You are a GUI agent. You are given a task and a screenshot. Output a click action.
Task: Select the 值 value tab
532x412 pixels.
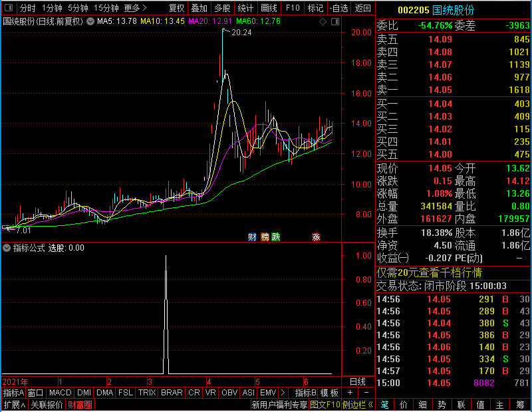[x=480, y=405]
